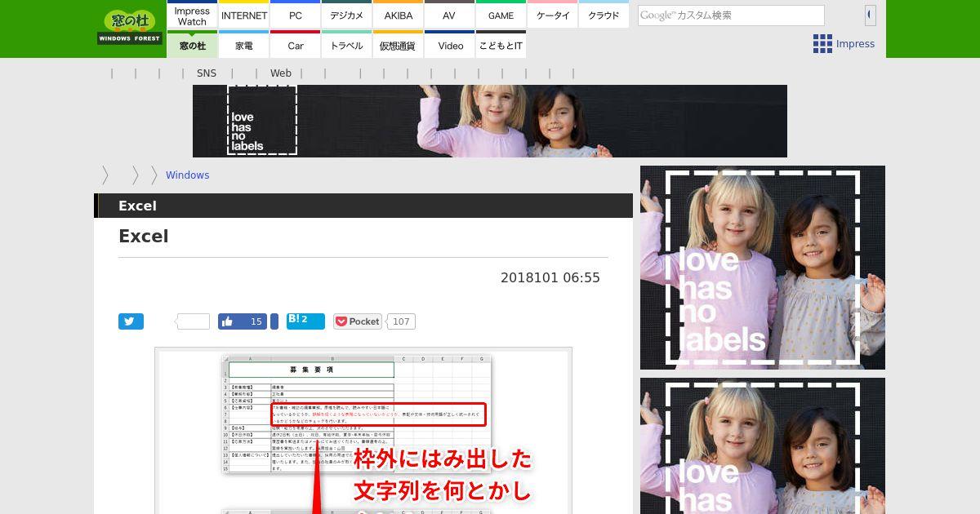Image resolution: width=980 pixels, height=514 pixels.
Task: Open the Car tab
Action: 296,46
